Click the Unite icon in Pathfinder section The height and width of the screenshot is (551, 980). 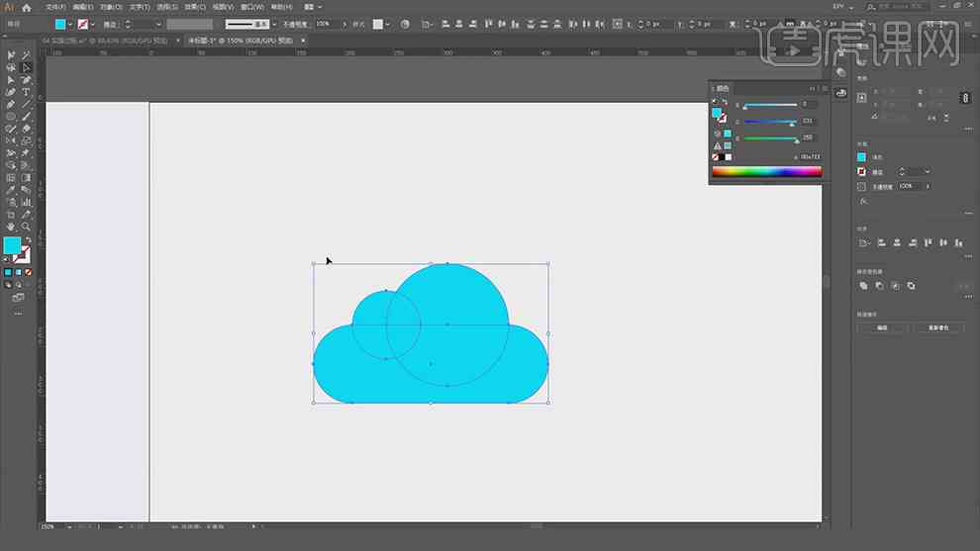pyautogui.click(x=864, y=286)
